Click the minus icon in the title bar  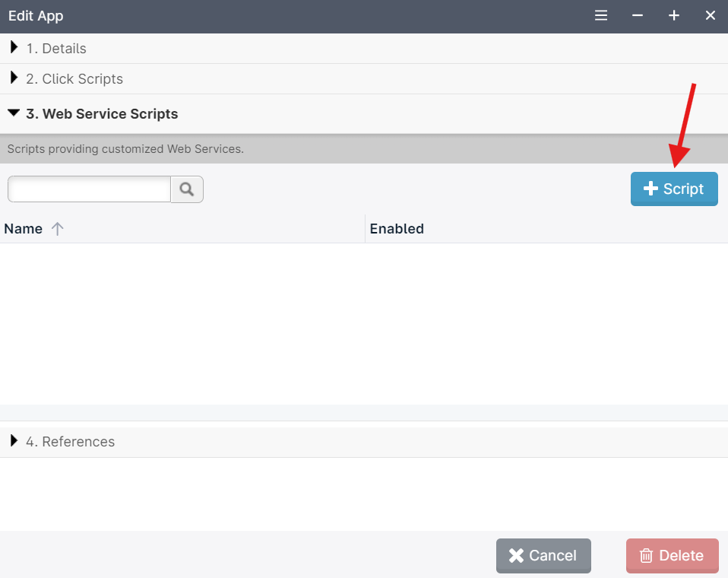(637, 15)
